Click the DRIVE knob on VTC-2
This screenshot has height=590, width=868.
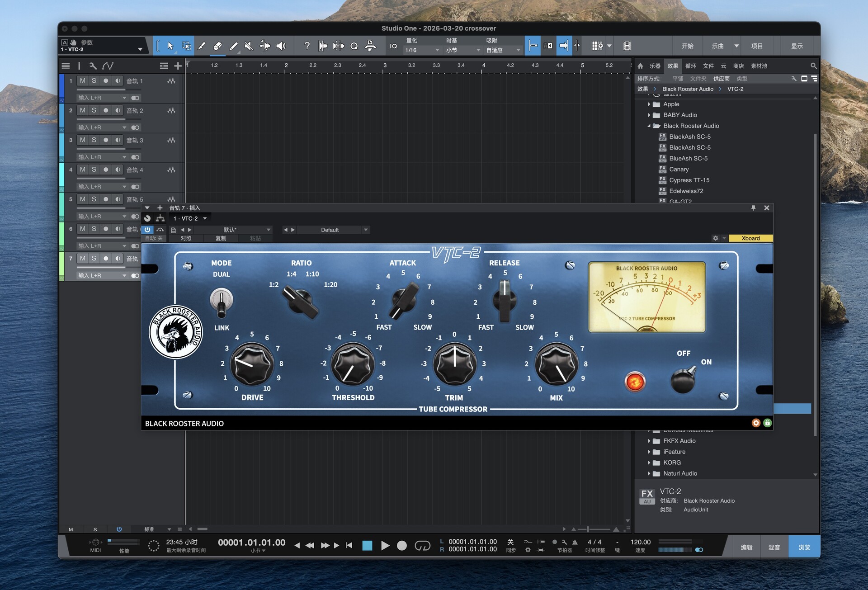[251, 364]
